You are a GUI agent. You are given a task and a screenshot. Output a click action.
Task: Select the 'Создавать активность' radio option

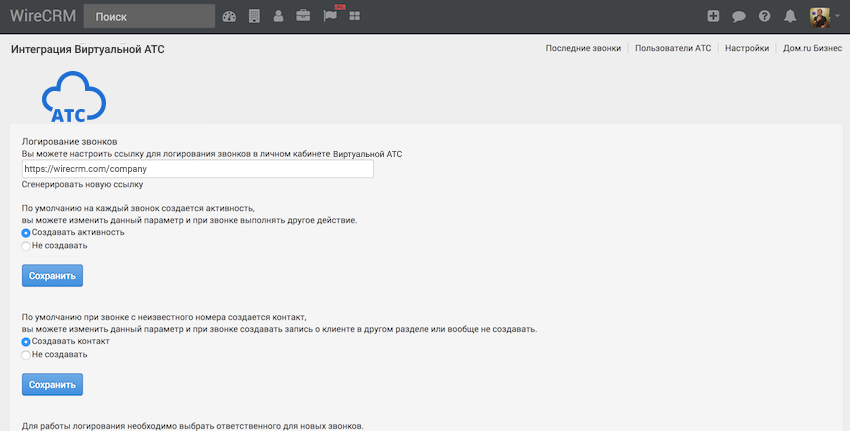26,233
